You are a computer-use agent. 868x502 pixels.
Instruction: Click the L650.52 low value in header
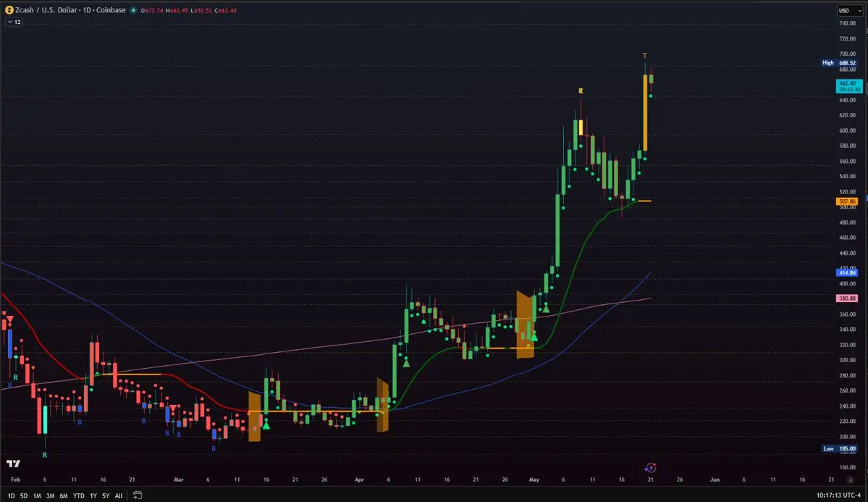pos(201,11)
